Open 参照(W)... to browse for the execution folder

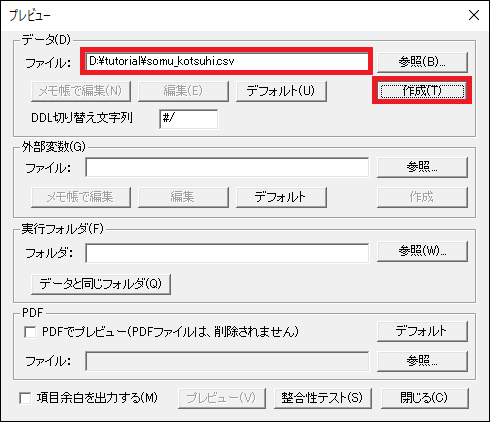pos(422,251)
